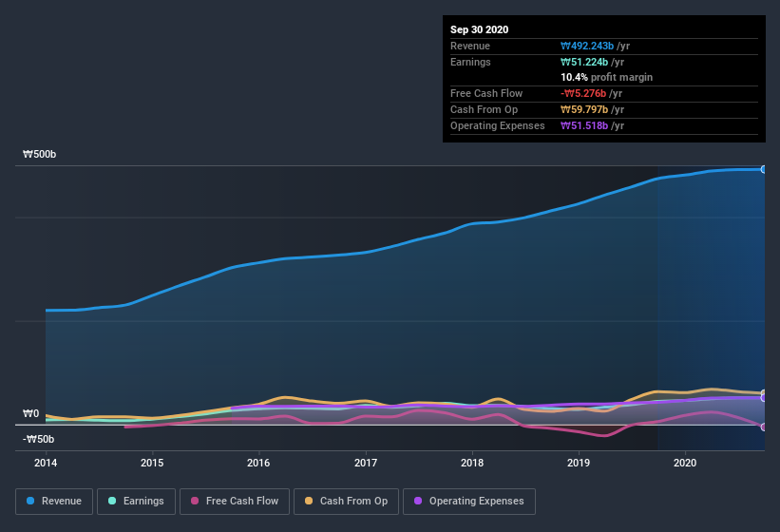This screenshot has height=532, width=780.
Task: Click the purple Operating Expenses legend dot
Action: (417, 501)
